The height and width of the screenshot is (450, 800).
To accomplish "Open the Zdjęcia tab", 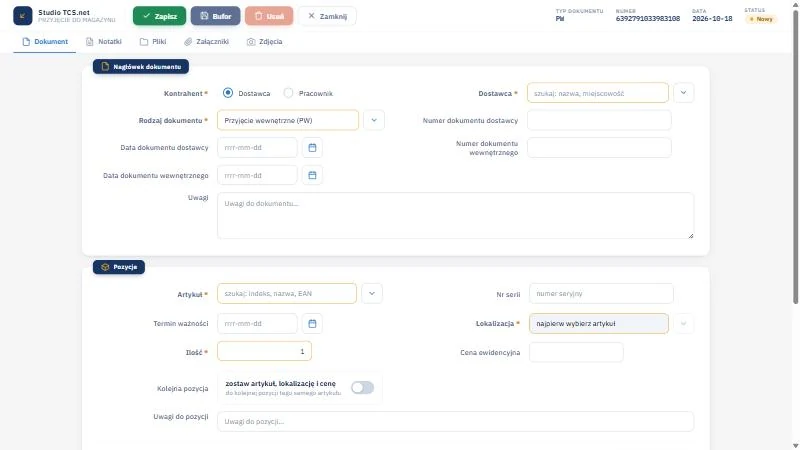I will (264, 42).
